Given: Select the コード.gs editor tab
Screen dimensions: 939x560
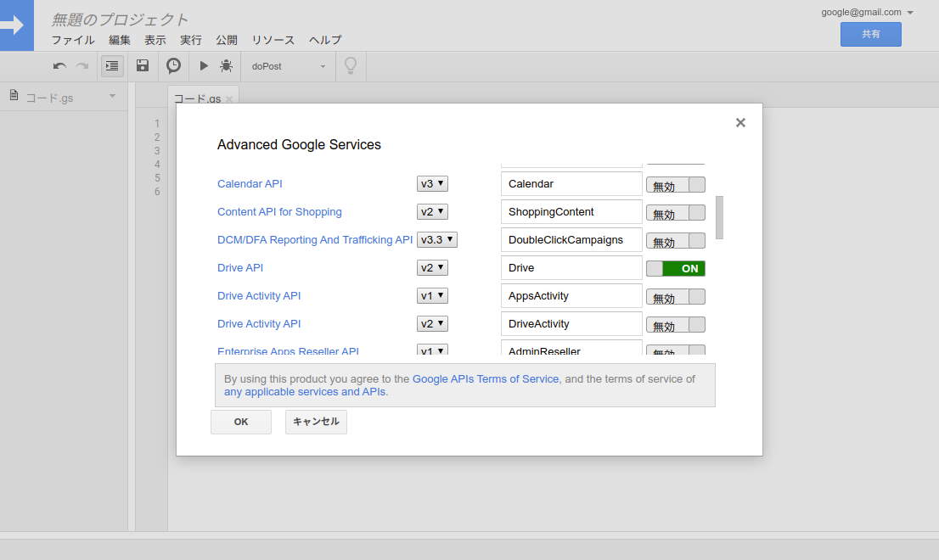Looking at the screenshot, I should pos(198,98).
